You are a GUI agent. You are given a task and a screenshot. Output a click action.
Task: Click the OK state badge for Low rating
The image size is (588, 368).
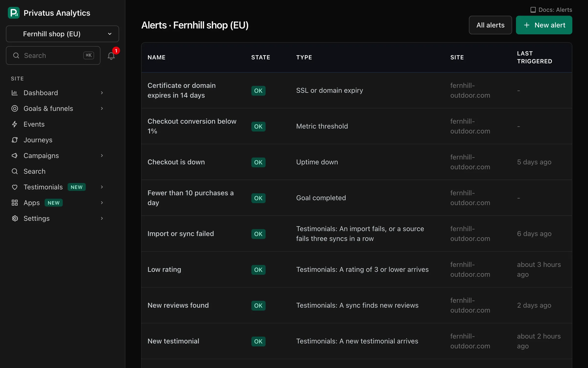[258, 270]
